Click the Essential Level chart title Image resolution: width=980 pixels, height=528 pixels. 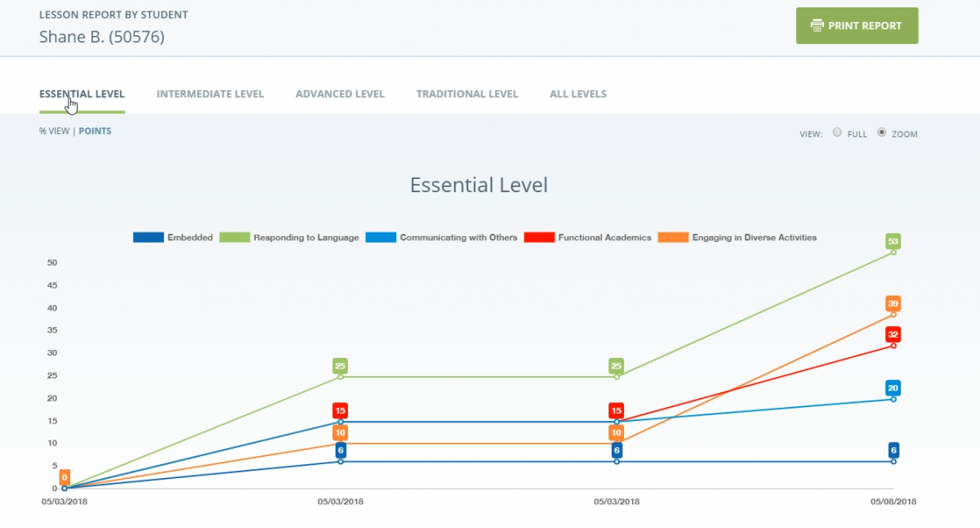pos(479,186)
